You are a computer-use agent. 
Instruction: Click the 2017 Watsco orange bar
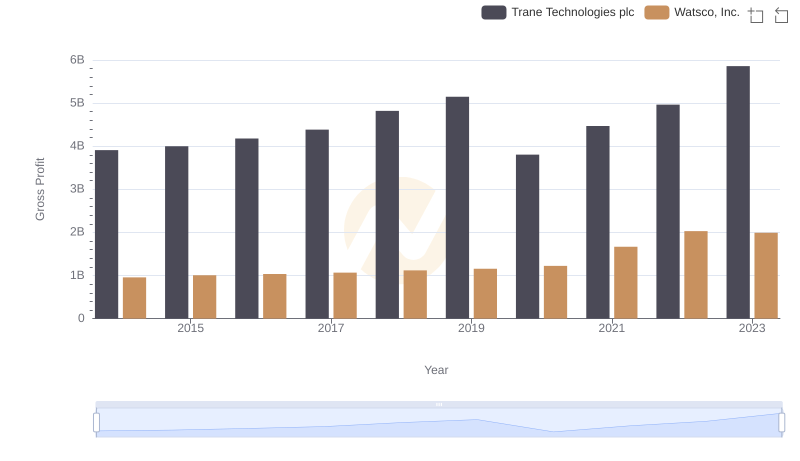click(x=345, y=295)
